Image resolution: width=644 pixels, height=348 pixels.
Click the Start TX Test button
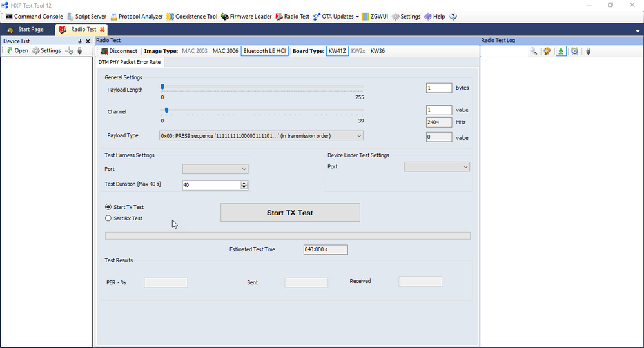click(x=290, y=213)
